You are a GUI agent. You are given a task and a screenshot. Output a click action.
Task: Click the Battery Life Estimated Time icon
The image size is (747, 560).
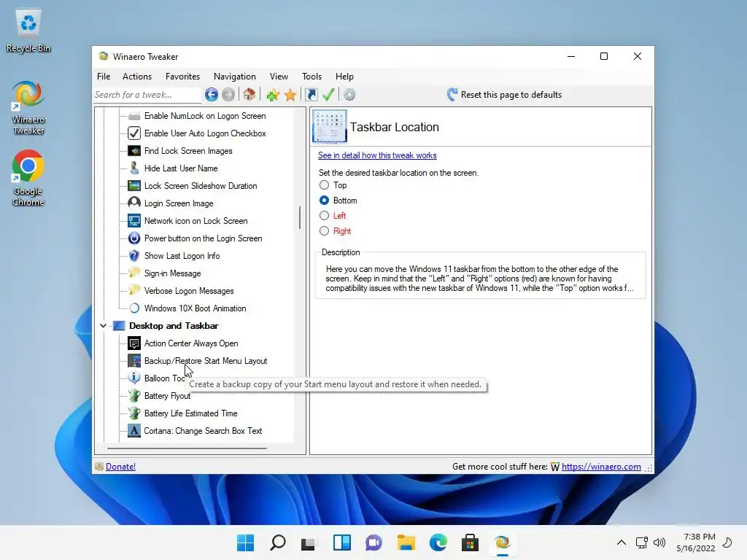point(134,413)
